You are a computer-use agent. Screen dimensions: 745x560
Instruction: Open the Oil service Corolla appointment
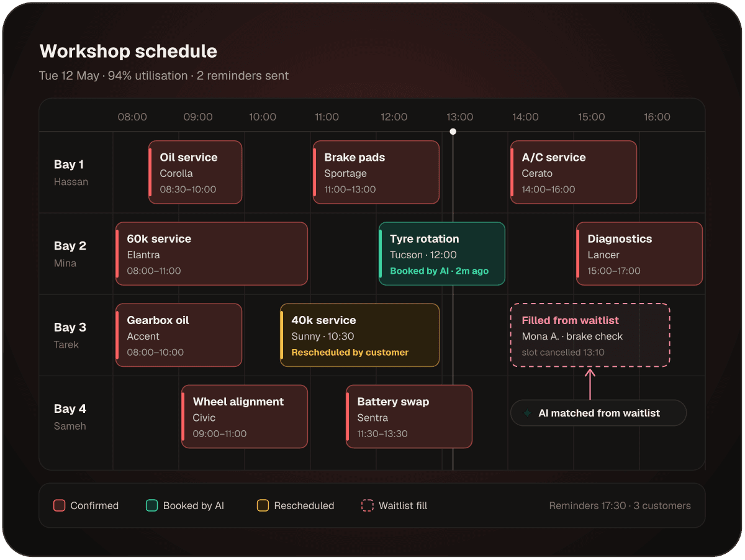[x=195, y=172]
